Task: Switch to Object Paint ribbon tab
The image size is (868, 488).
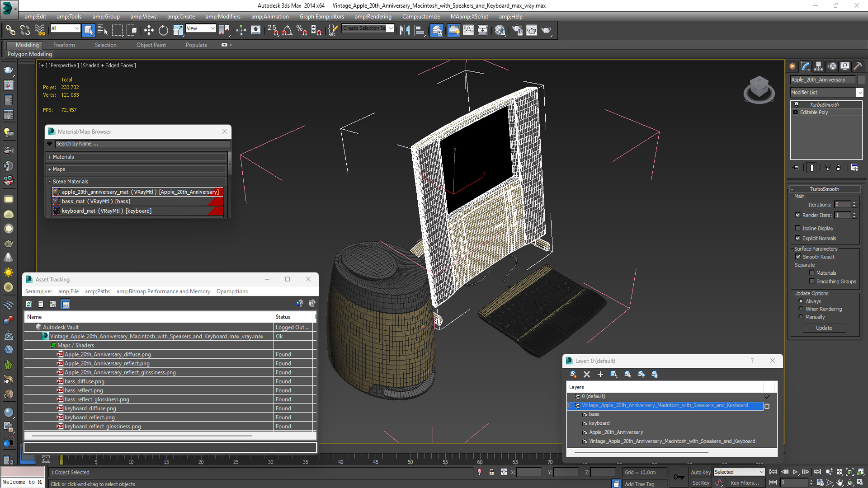Action: (151, 45)
